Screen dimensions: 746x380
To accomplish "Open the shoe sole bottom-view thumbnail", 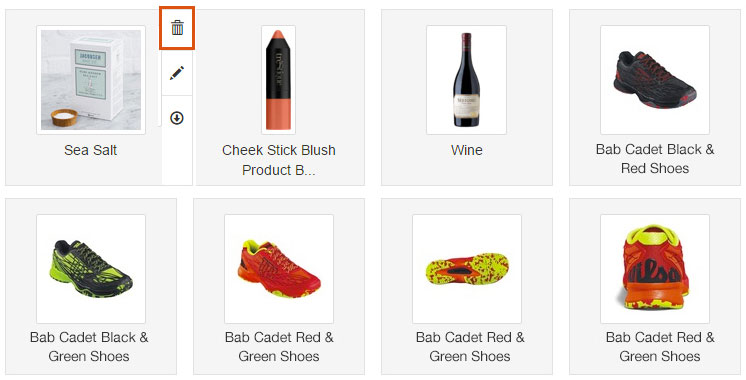I will pyautogui.click(x=467, y=269).
